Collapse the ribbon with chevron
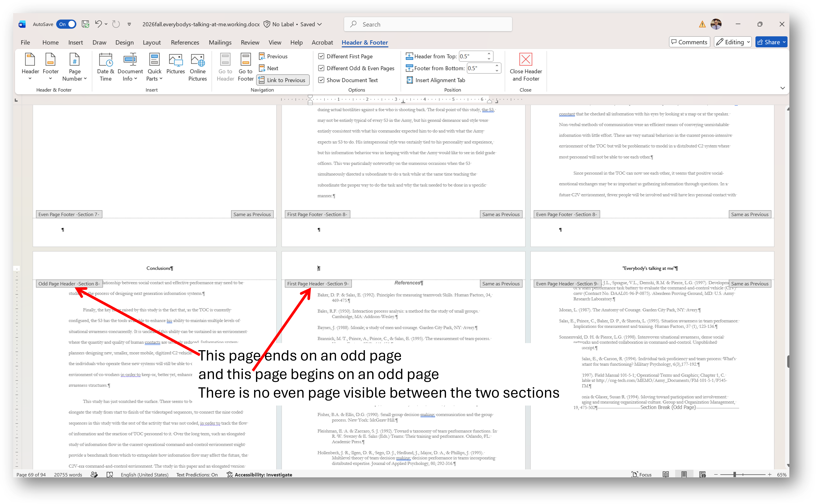 click(782, 88)
